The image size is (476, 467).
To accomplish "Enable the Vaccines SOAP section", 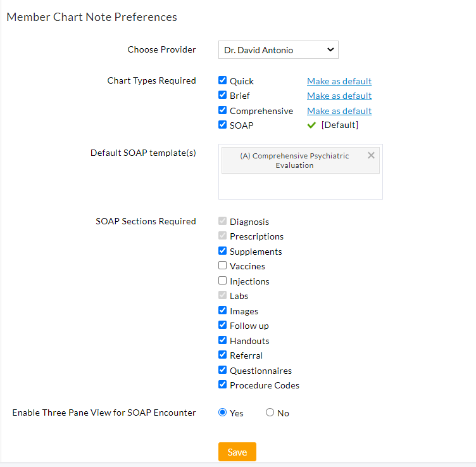I will click(223, 266).
